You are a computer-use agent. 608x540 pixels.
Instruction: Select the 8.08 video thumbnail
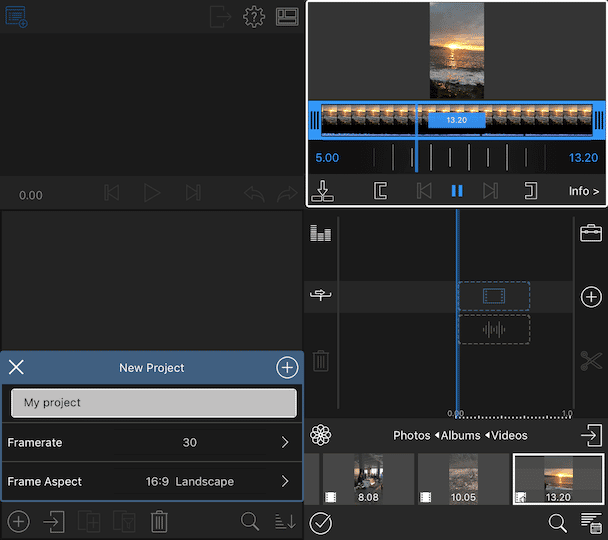coord(368,479)
